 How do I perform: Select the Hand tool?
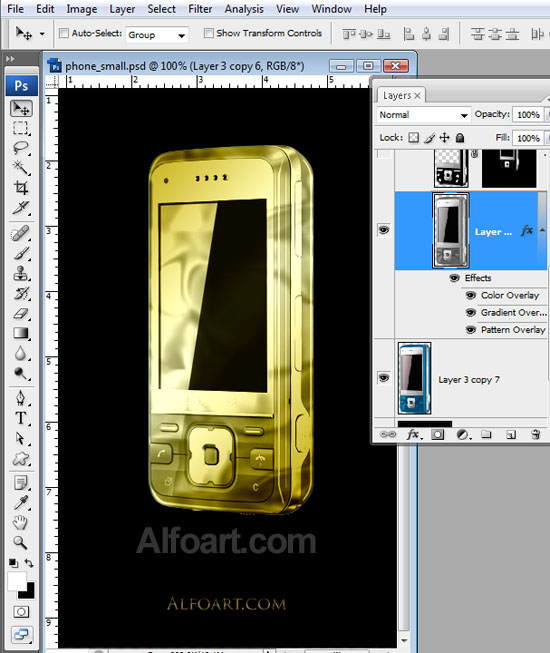coord(21,523)
